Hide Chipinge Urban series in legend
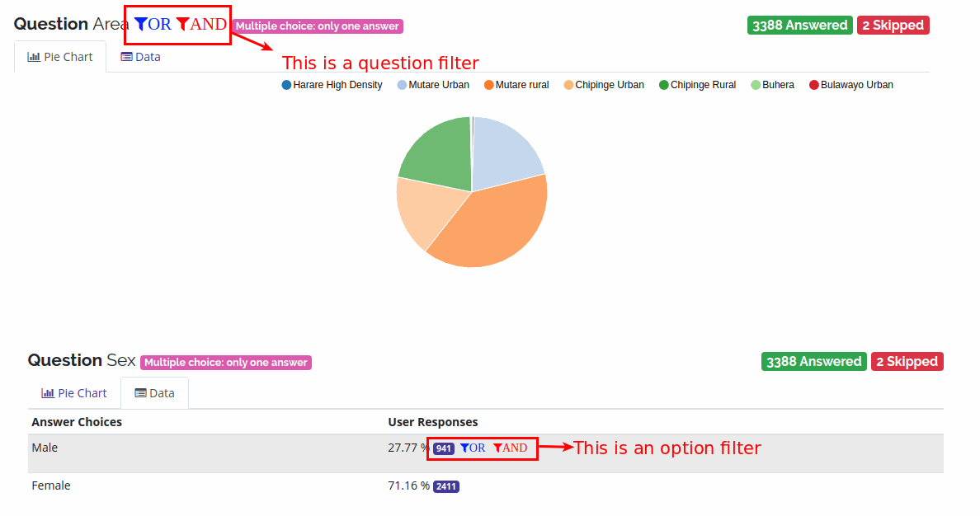980x516 pixels. [x=604, y=85]
